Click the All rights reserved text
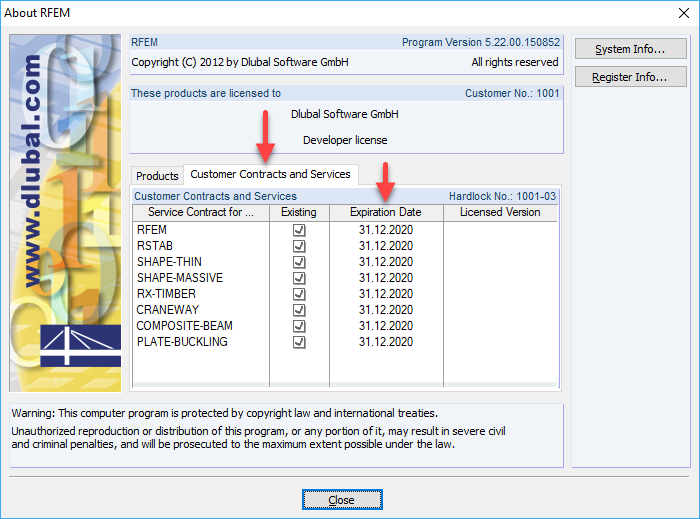Screen dimensions: 700x519 [515, 62]
